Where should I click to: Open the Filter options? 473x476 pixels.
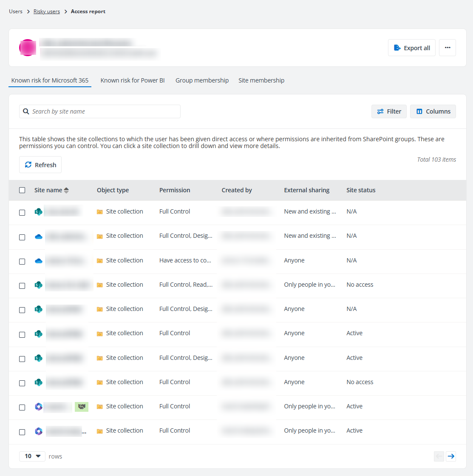pos(388,111)
